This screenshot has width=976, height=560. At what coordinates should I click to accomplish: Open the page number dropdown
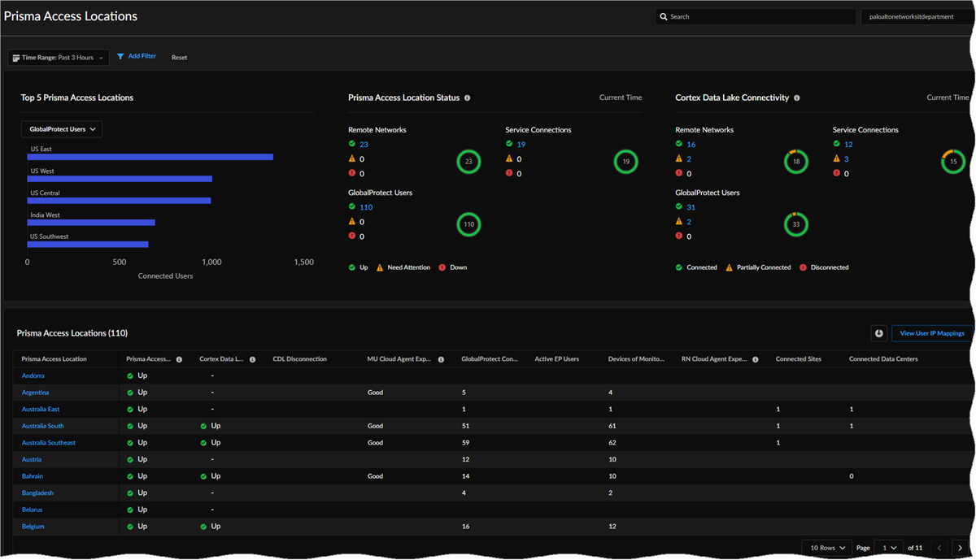point(888,547)
